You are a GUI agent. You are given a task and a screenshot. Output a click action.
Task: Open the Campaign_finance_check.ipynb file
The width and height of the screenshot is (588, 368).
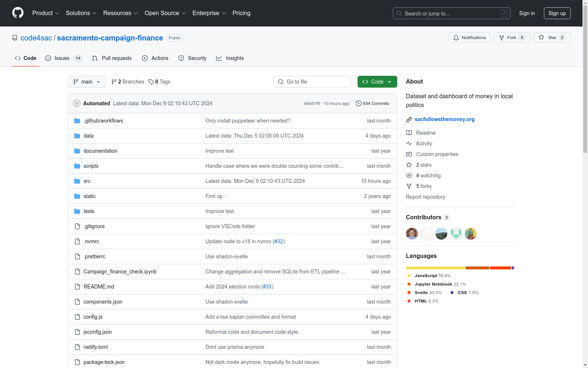click(120, 272)
